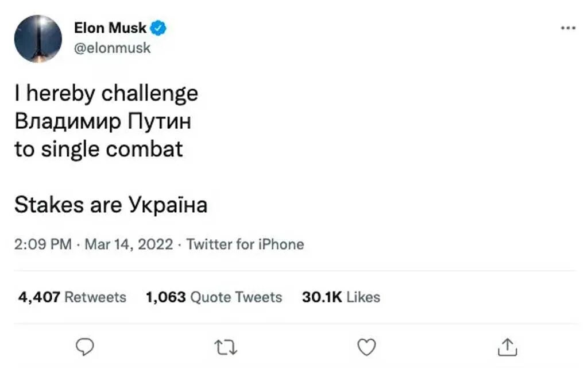588x368 pixels.
Task: Click the Elon Musk display name
Action: point(110,28)
